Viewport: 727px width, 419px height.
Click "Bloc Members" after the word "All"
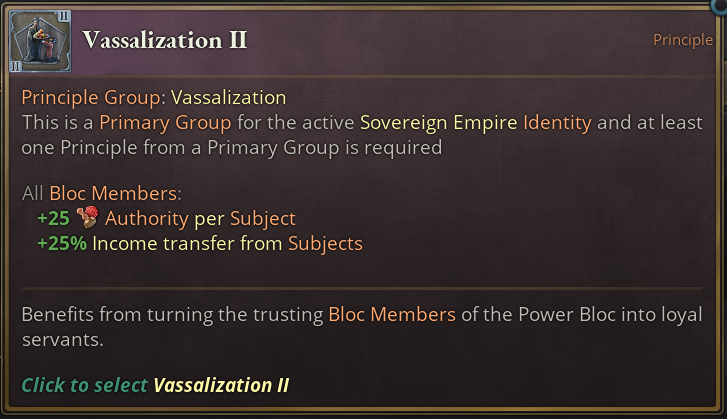point(115,193)
